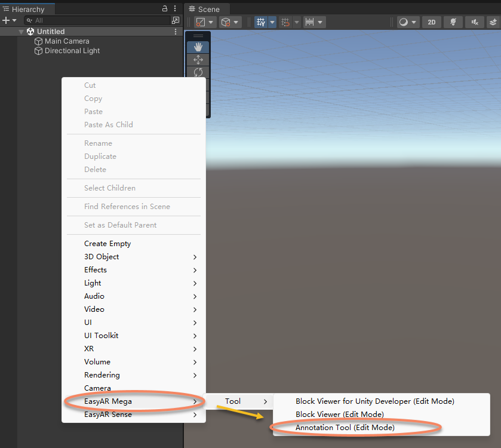Select the Hand (View) tool
Viewport: 501px width, 448px height.
click(x=198, y=47)
